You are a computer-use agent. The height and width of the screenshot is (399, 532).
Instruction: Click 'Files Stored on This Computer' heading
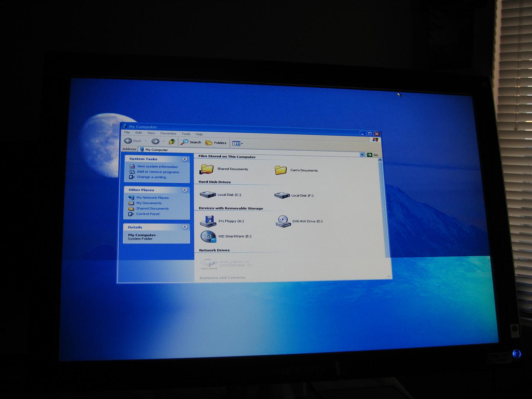[227, 157]
